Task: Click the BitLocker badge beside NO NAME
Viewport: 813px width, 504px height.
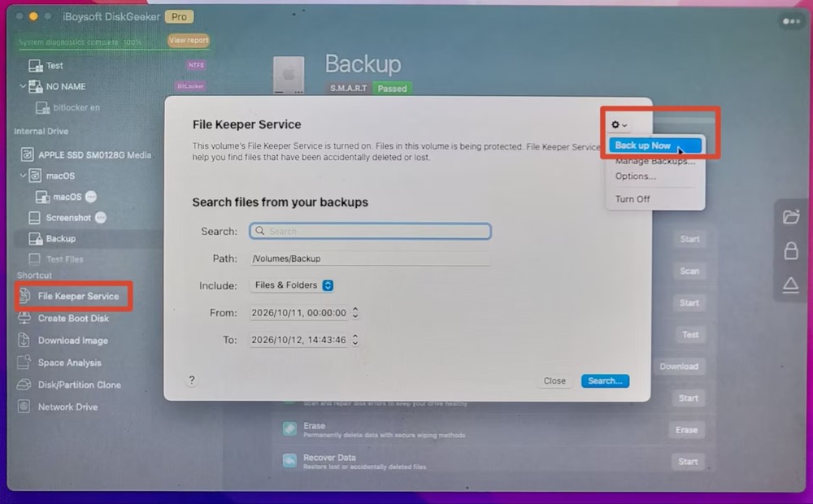Action: coord(190,86)
